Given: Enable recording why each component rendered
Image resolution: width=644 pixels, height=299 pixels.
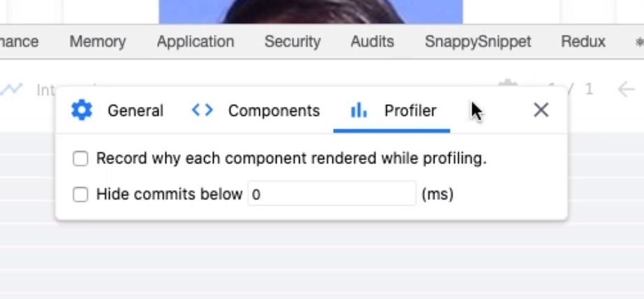Looking at the screenshot, I should click(x=80, y=159).
